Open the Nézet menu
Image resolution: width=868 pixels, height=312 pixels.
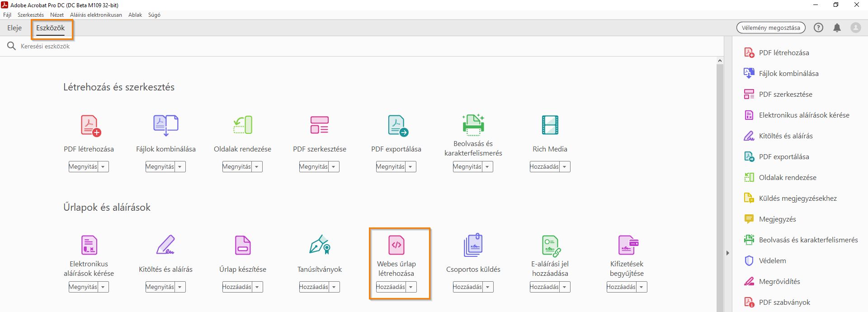(x=57, y=15)
